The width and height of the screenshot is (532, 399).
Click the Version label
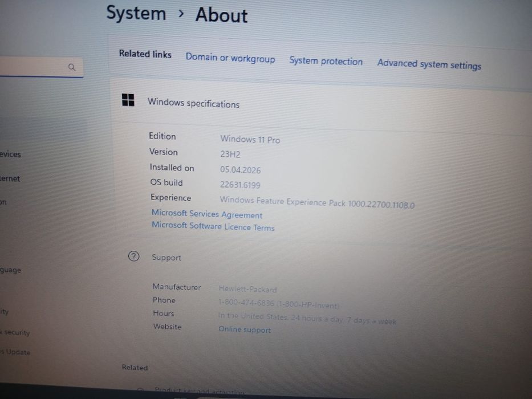(x=163, y=152)
